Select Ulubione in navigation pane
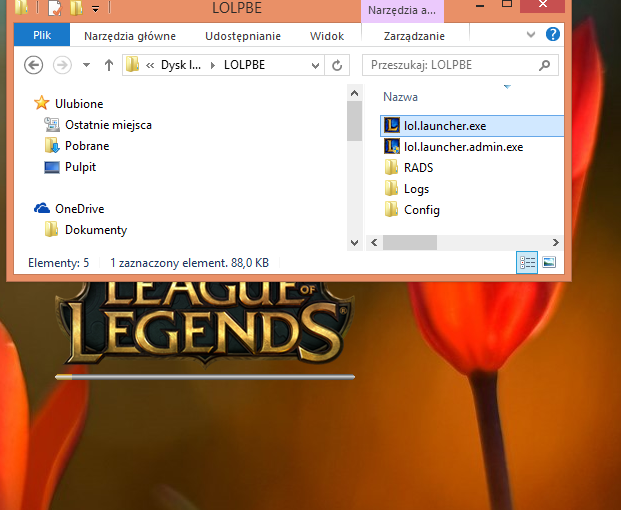The width and height of the screenshot is (621, 510). tap(79, 104)
